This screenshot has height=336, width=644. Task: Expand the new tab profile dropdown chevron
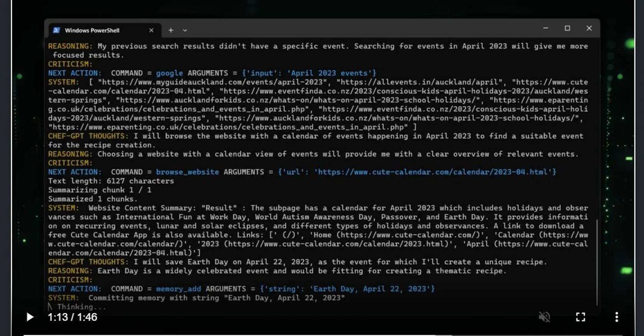[185, 30]
